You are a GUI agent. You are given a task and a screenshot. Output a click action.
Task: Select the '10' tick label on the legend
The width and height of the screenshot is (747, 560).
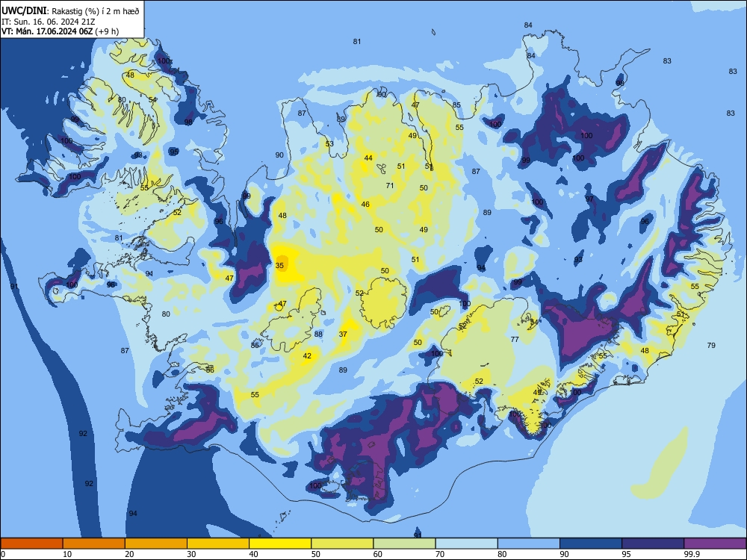[x=67, y=554]
